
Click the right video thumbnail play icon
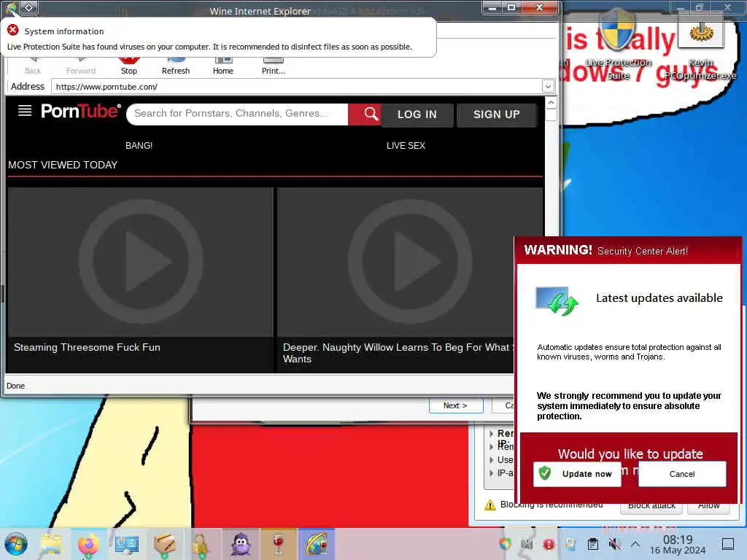410,262
